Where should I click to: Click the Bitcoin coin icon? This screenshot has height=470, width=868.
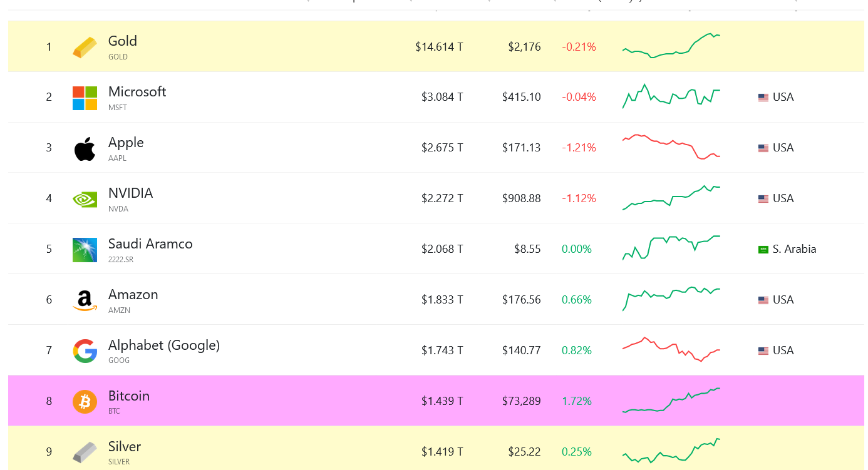click(x=85, y=401)
